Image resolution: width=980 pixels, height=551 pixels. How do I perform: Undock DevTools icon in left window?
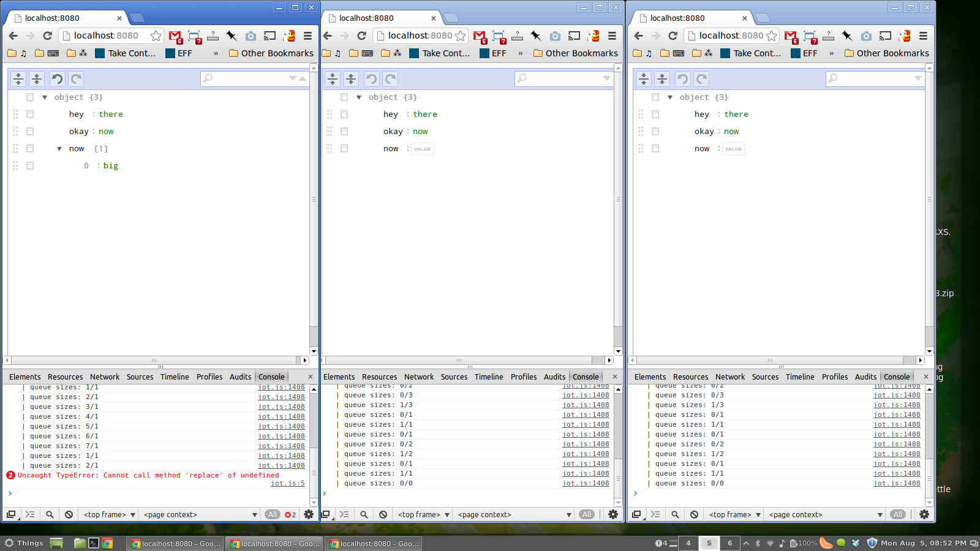click(x=11, y=514)
